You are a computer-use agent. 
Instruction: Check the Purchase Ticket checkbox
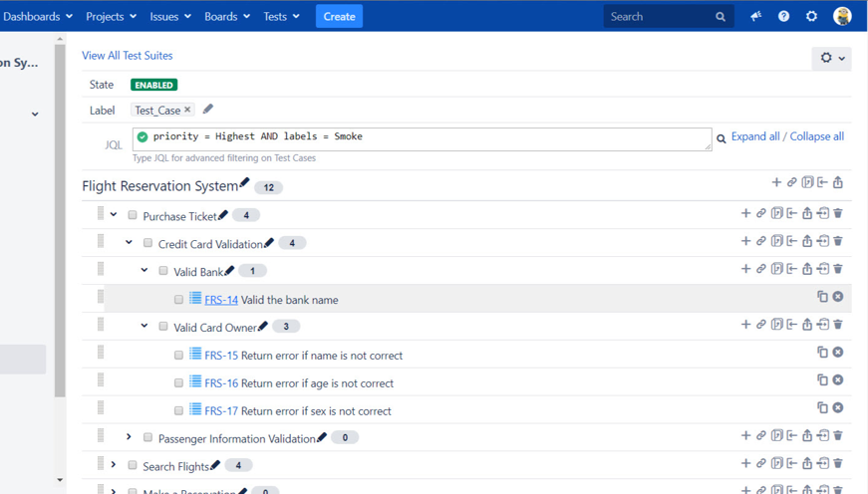(x=133, y=215)
